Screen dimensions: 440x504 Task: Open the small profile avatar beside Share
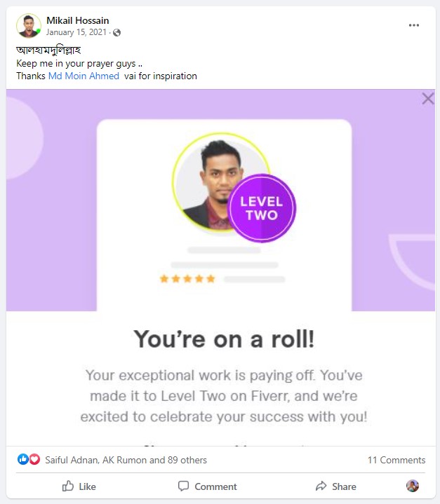(413, 486)
